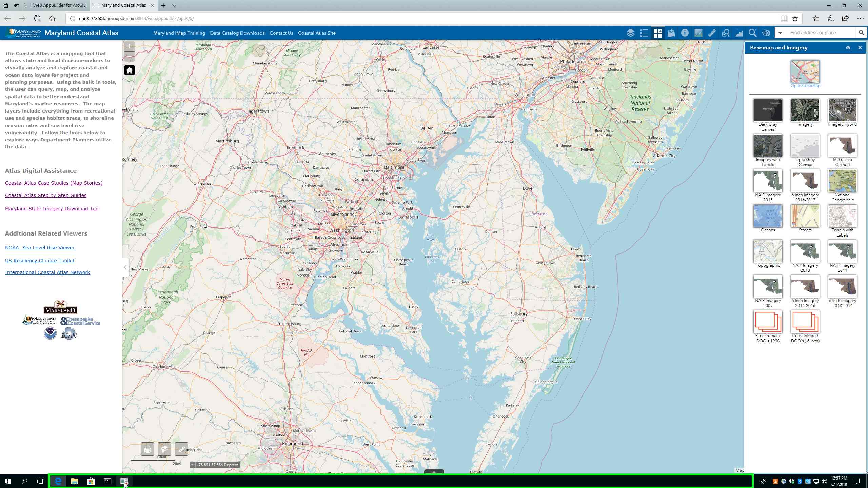Open Coastal Atlas Step by Step Guides

click(x=46, y=195)
